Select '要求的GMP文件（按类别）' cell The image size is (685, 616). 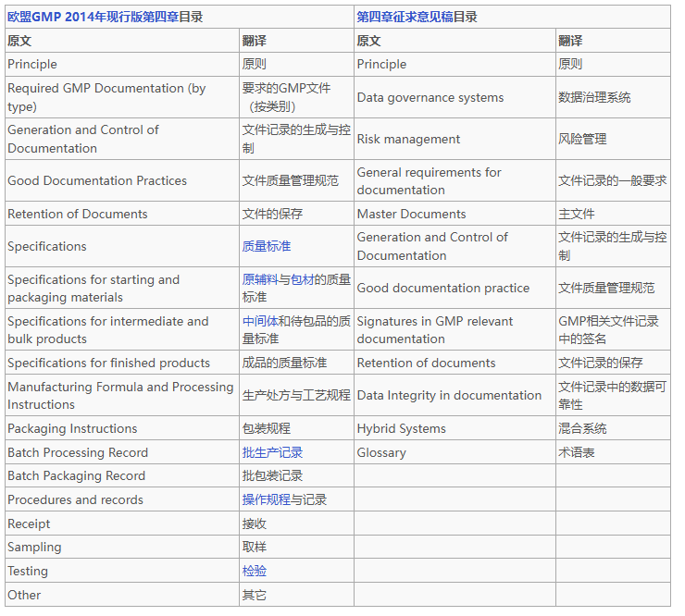coord(296,97)
